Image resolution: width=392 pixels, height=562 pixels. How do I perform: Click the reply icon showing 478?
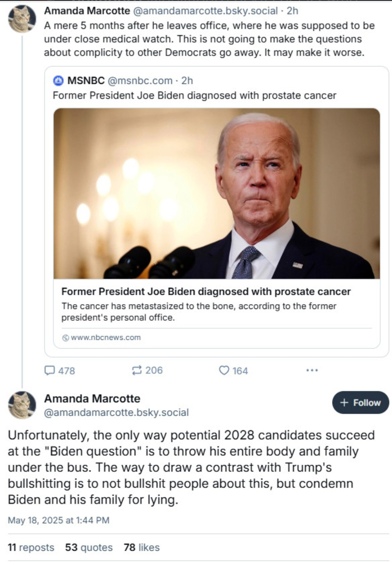coord(50,370)
